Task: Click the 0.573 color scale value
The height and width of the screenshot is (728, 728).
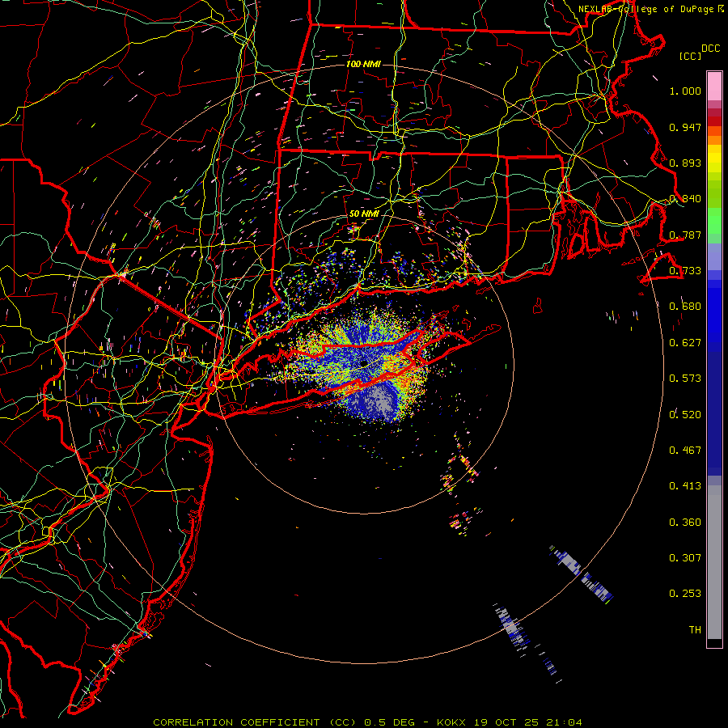Action: [685, 379]
